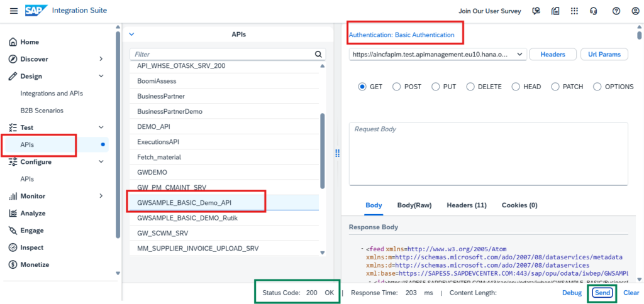Viewport: 644px width, 304px height.
Task: Open the user profile icon
Action: click(x=635, y=11)
